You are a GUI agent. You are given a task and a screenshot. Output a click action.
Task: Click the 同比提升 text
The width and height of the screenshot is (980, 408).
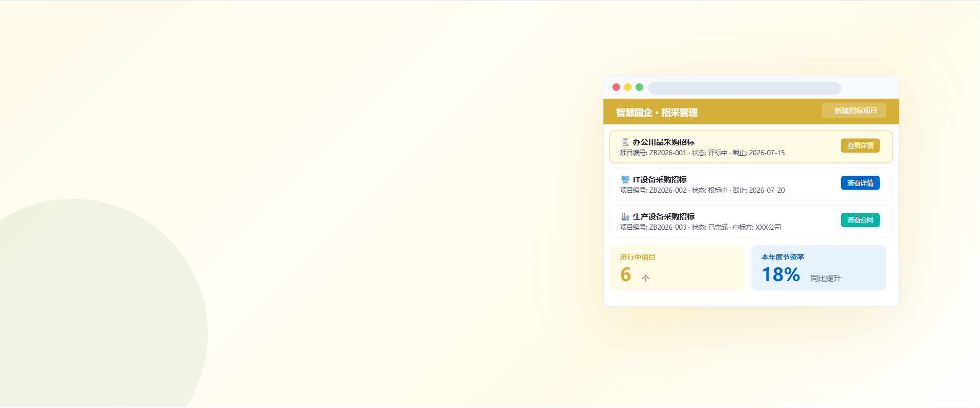(825, 278)
